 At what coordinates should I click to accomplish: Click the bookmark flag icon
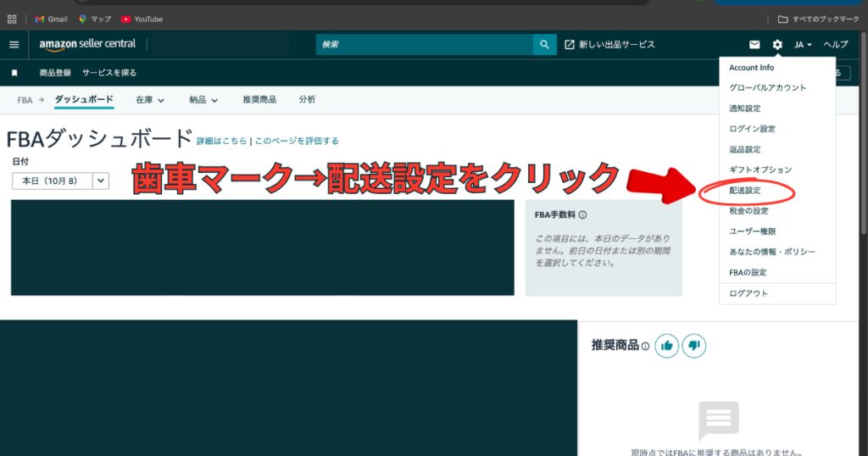14,74
